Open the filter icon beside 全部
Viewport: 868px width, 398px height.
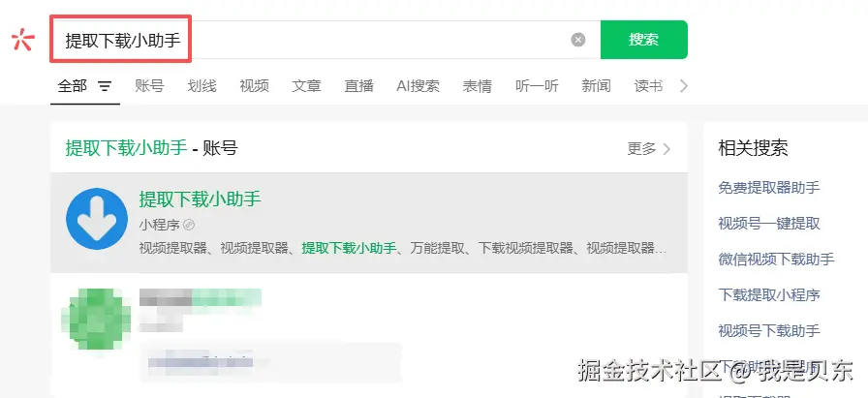point(105,86)
